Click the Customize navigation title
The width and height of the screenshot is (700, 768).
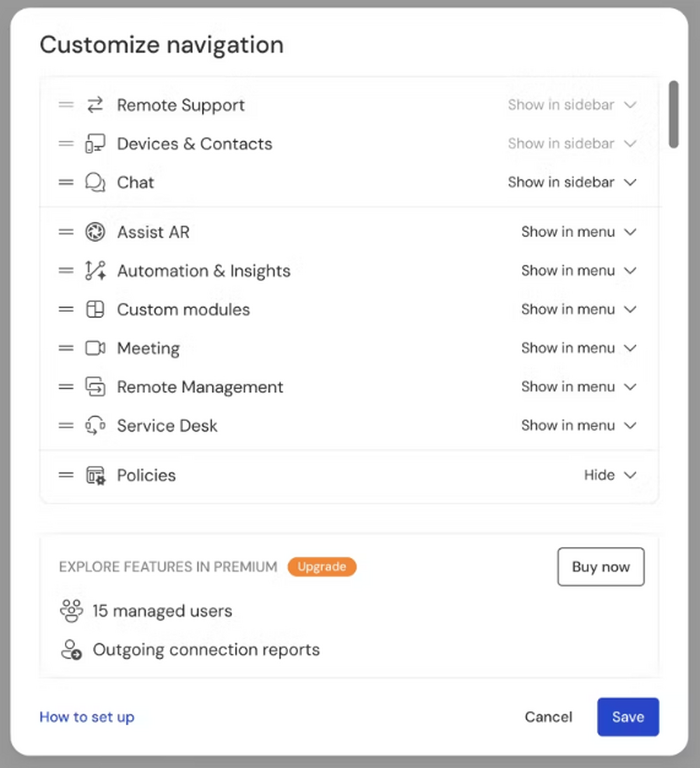(x=162, y=45)
